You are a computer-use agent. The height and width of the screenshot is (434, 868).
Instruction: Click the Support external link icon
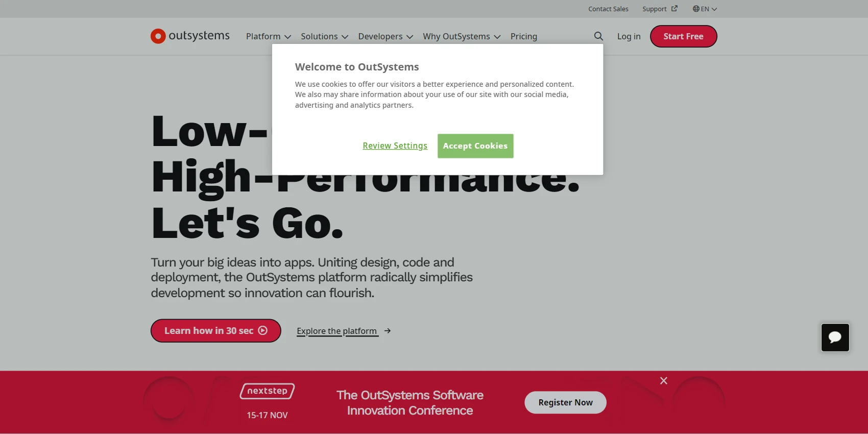pyautogui.click(x=674, y=9)
